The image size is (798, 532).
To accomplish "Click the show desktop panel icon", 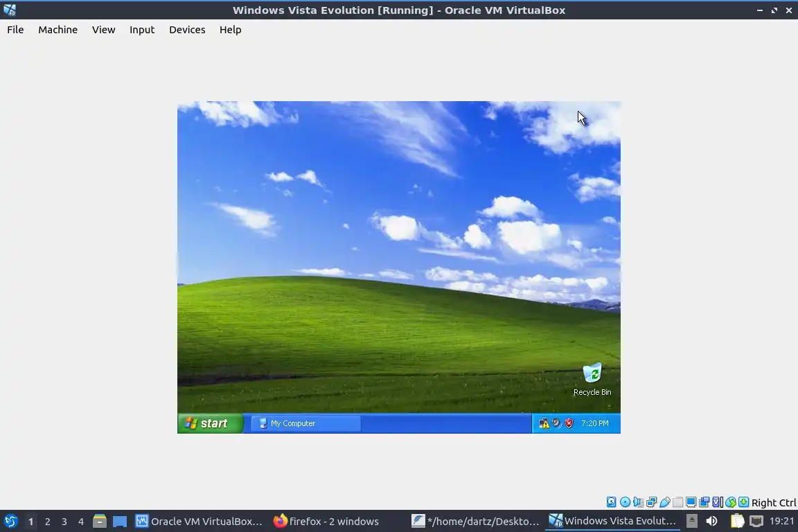I will (120, 522).
